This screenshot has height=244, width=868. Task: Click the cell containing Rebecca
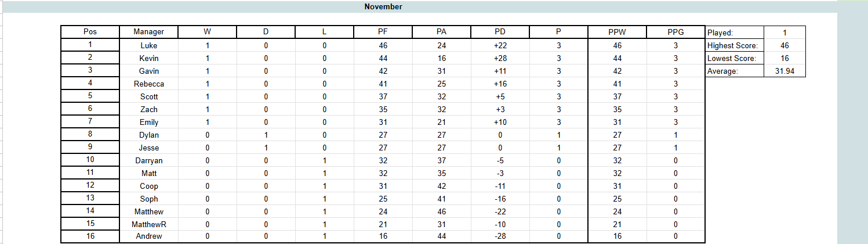pyautogui.click(x=148, y=84)
